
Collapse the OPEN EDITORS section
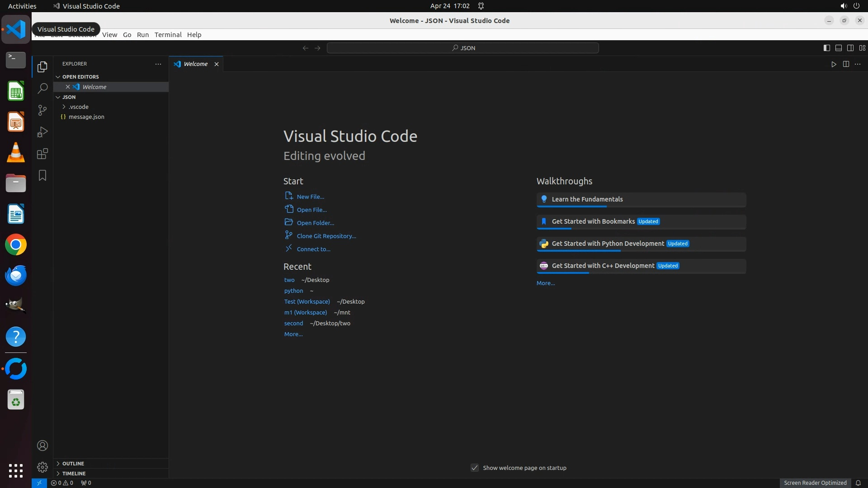80,77
